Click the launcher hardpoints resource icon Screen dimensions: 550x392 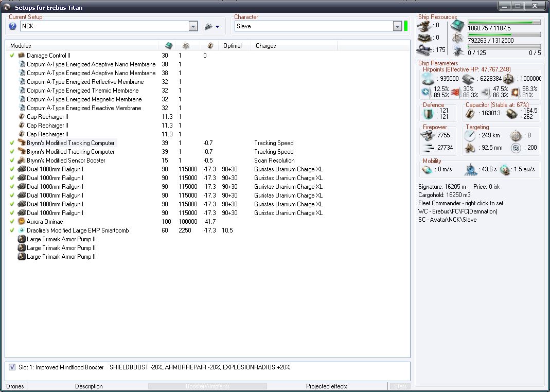click(x=424, y=38)
